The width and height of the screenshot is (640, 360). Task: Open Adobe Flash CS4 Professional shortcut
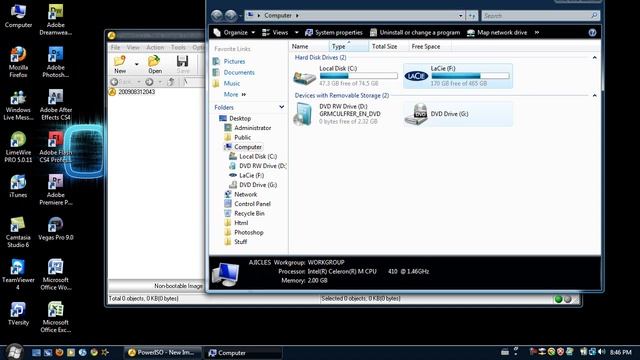click(55, 147)
